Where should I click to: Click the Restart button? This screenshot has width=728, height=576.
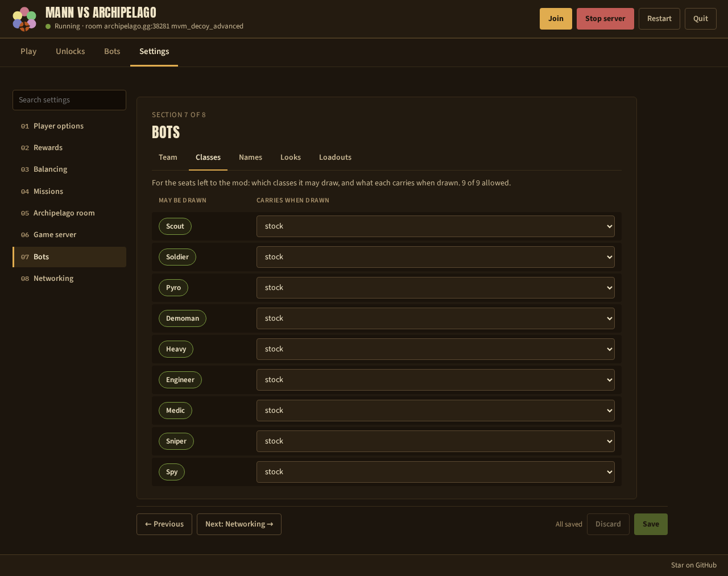point(659,19)
